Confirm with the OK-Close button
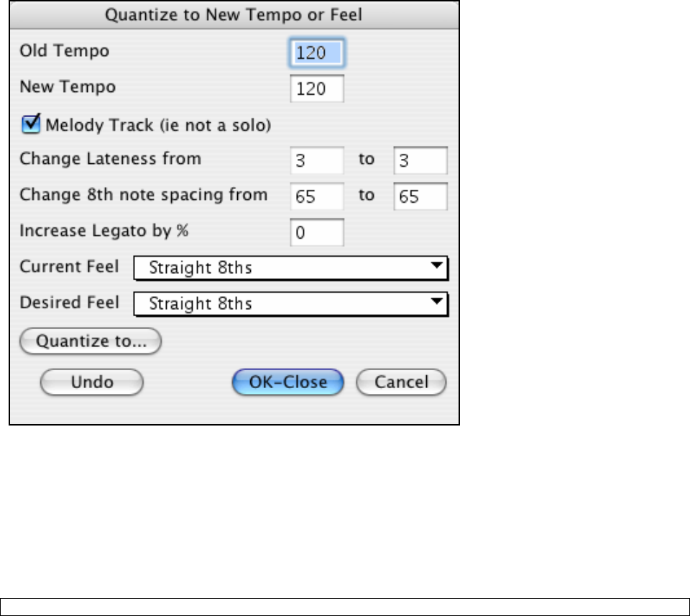The image size is (690, 616). (288, 382)
